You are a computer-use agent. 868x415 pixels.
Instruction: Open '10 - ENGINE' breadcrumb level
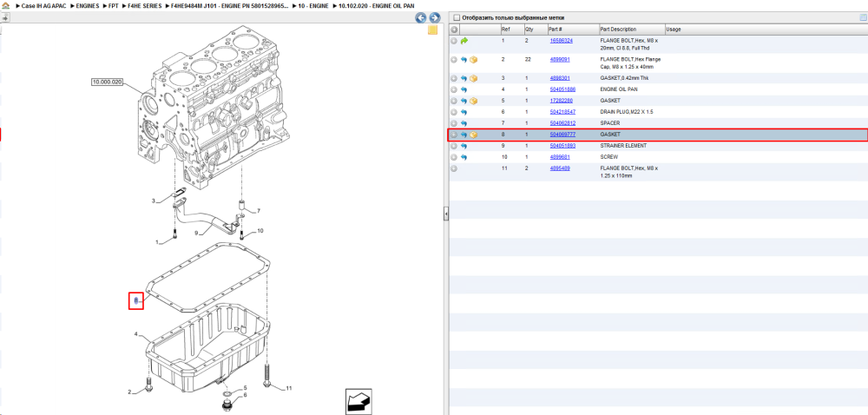pyautogui.click(x=312, y=5)
